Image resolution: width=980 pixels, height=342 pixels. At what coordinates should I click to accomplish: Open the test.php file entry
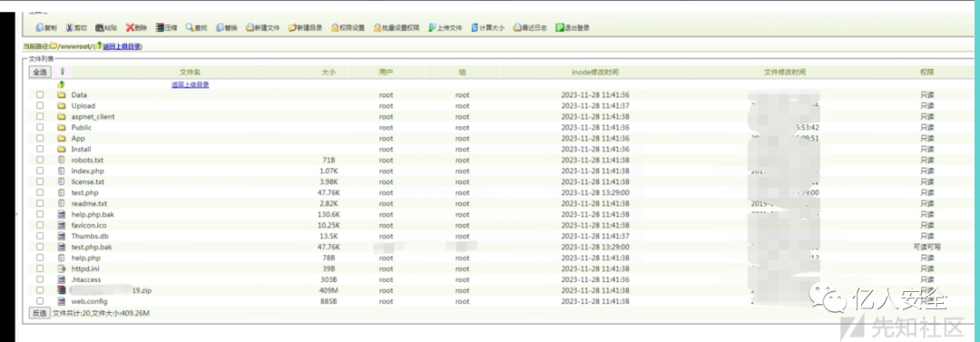pos(84,193)
